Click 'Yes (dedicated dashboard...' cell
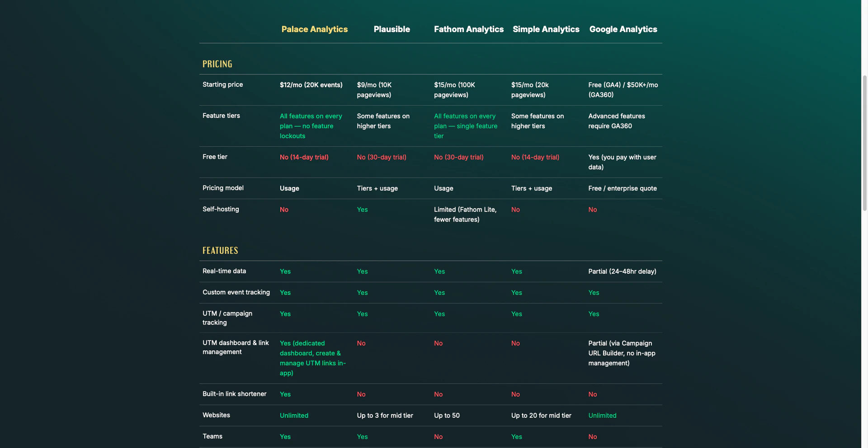The width and height of the screenshot is (868, 448). pos(313,358)
